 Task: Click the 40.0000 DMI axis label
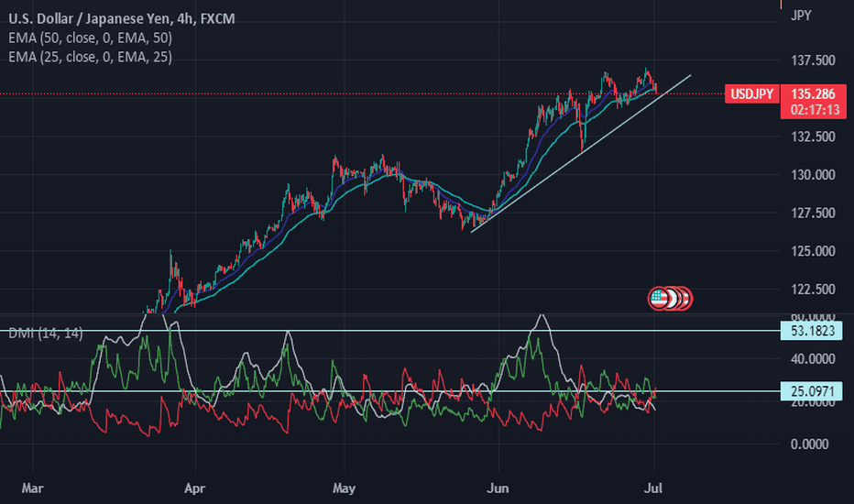[813, 359]
